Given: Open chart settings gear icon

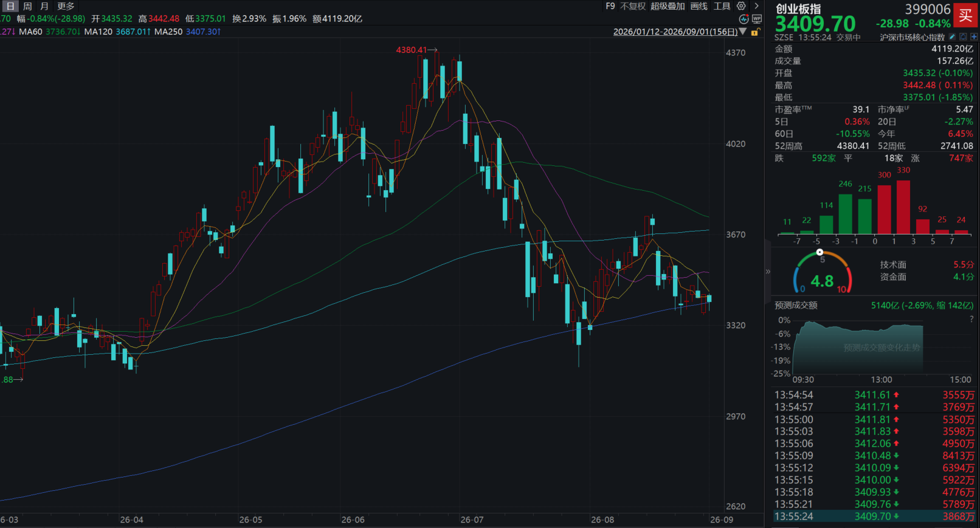Looking at the screenshot, I should point(741,6).
